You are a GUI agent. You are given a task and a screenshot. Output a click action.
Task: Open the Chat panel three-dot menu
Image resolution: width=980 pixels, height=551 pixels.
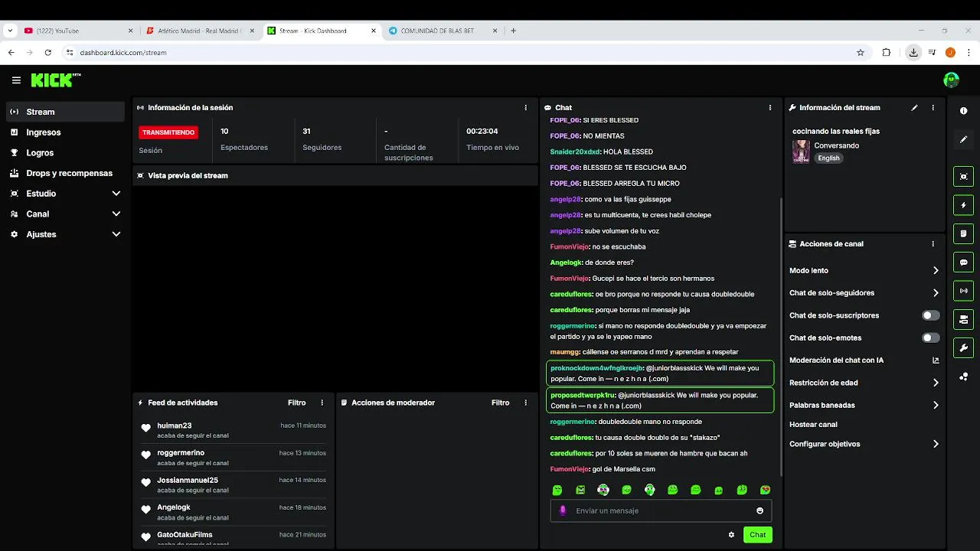[x=769, y=108]
